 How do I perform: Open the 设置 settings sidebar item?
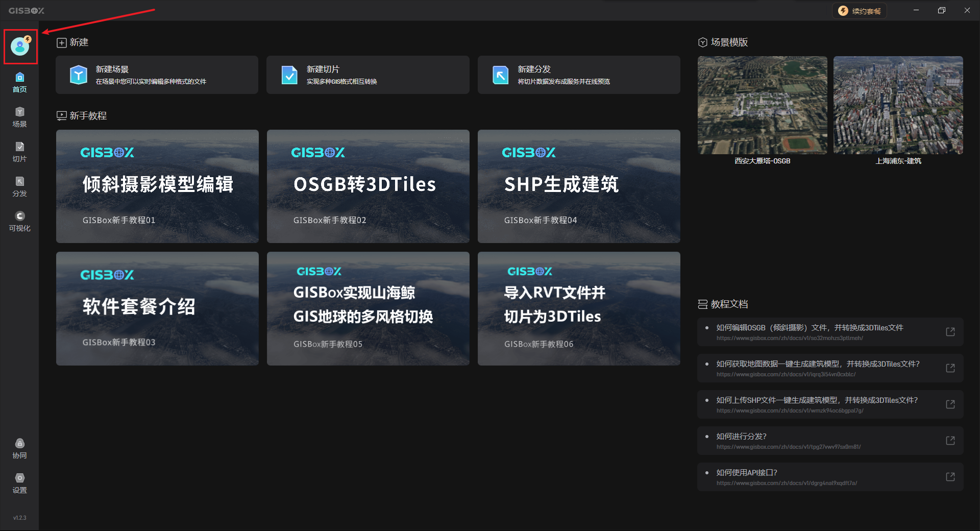19,484
